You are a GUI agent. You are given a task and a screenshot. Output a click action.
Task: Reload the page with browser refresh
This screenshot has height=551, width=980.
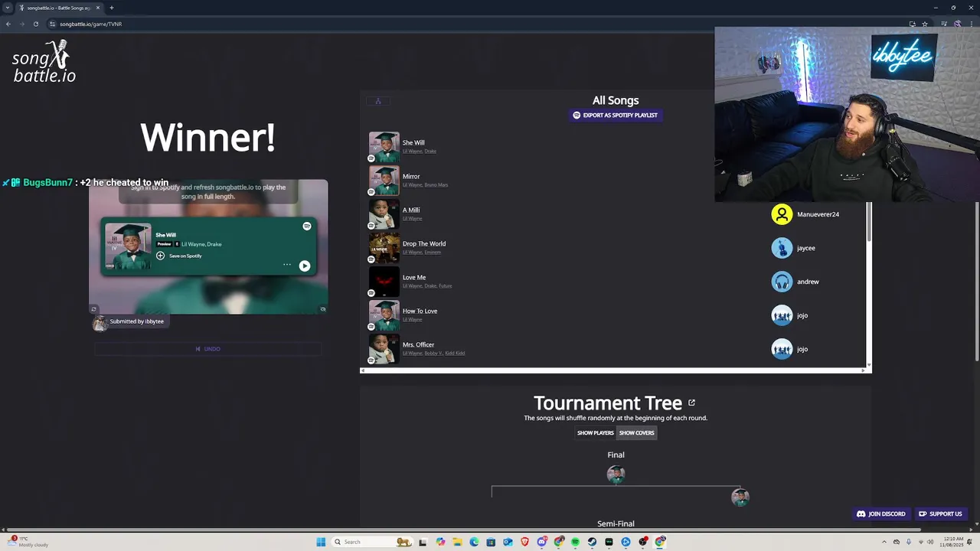point(35,24)
